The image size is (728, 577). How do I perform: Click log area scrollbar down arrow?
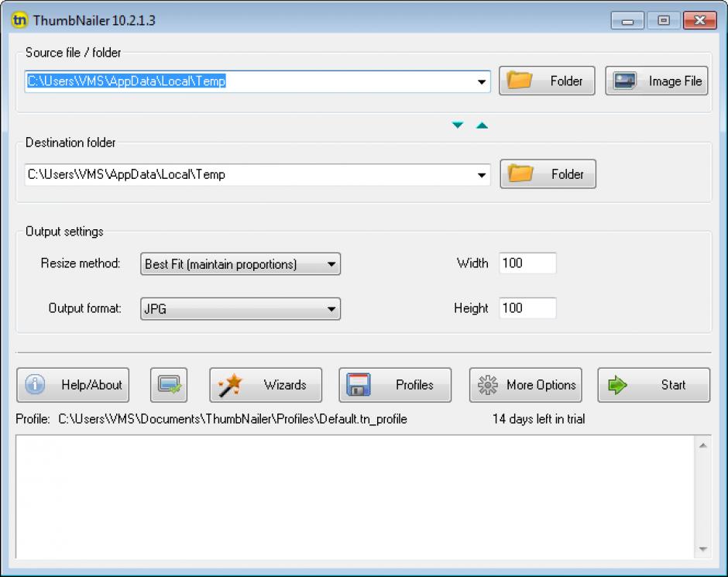(703, 549)
